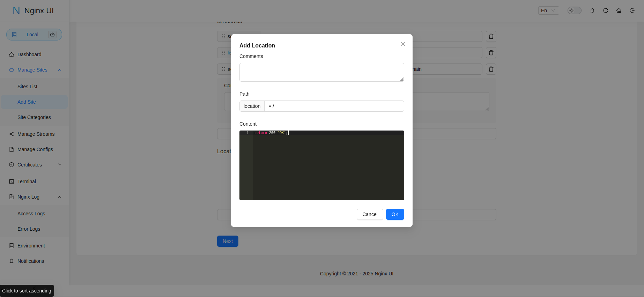The height and width of the screenshot is (297, 644).
Task: Delete the first directive row
Action: pos(491,36)
